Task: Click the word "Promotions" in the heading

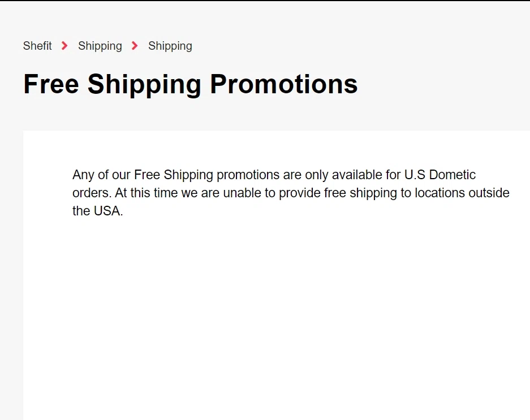Action: click(283, 84)
